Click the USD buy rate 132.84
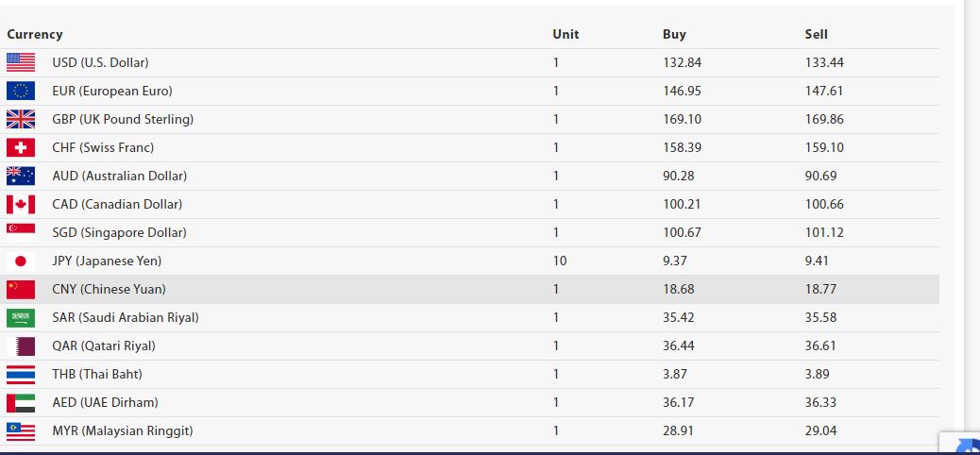 [682, 62]
